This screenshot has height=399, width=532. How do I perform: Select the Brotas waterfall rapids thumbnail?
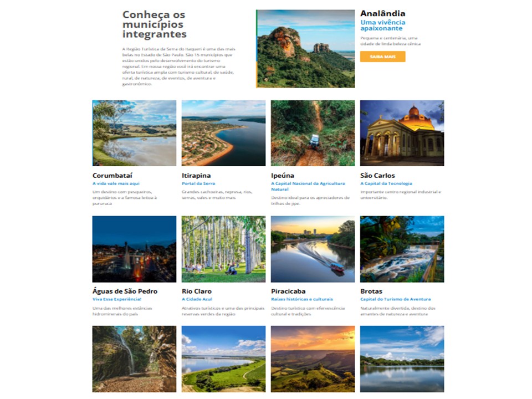[x=402, y=249]
